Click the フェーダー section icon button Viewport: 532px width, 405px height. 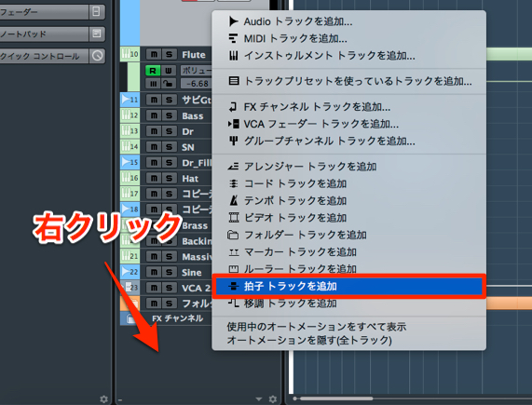click(x=97, y=12)
